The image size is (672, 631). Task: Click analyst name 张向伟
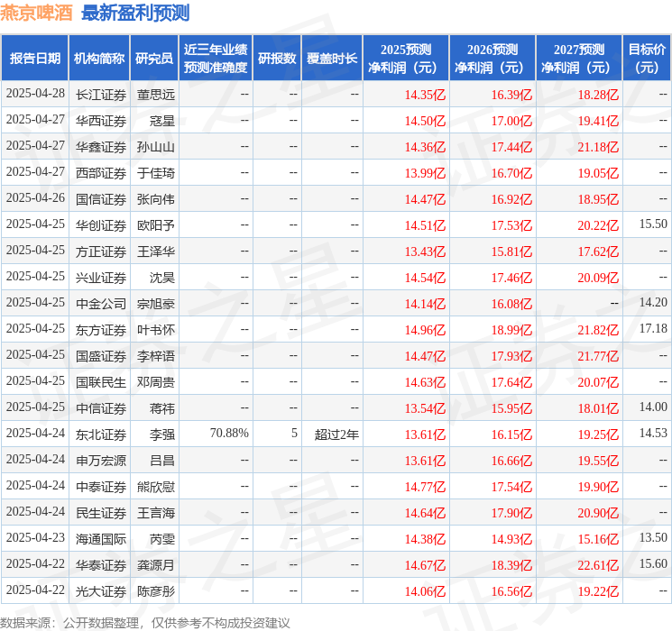(155, 199)
